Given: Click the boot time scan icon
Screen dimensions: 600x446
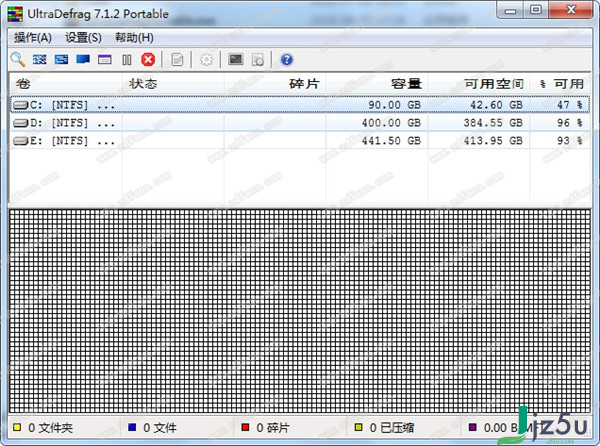Looking at the screenshot, I should [235, 59].
